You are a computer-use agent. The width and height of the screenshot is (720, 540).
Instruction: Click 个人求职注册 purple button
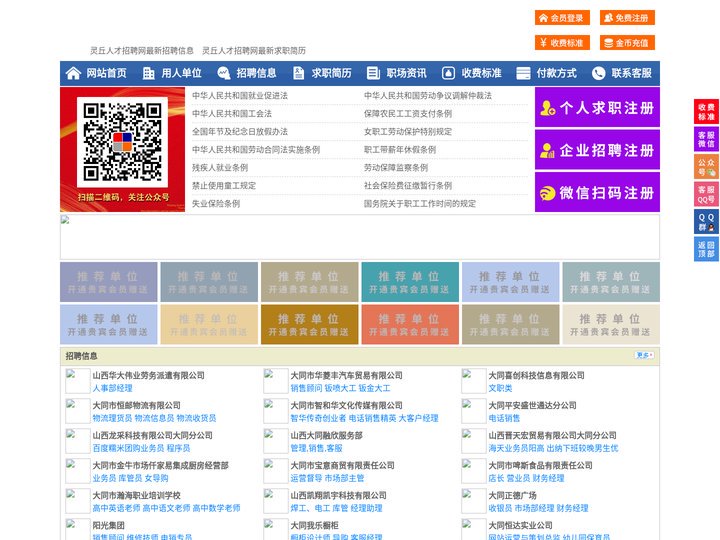[x=597, y=107]
